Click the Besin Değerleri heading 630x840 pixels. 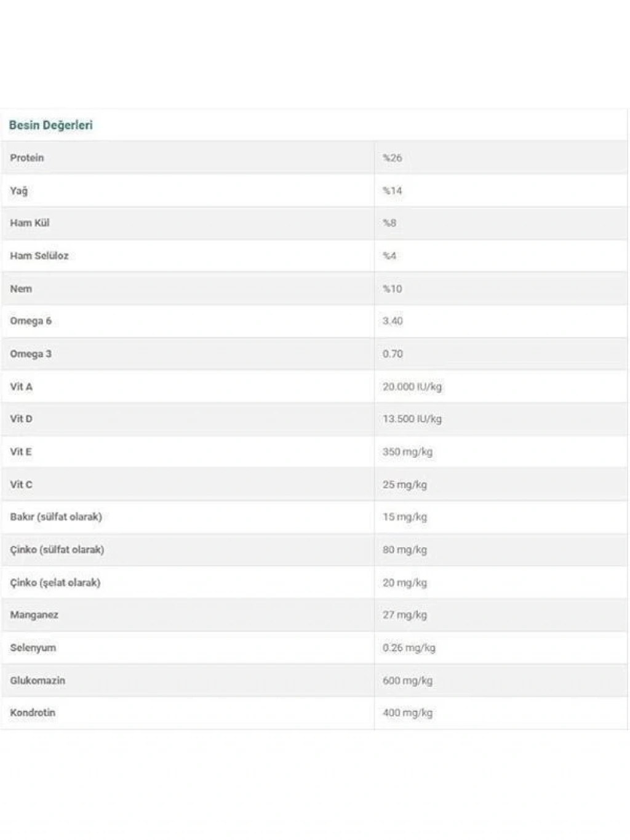(50, 125)
